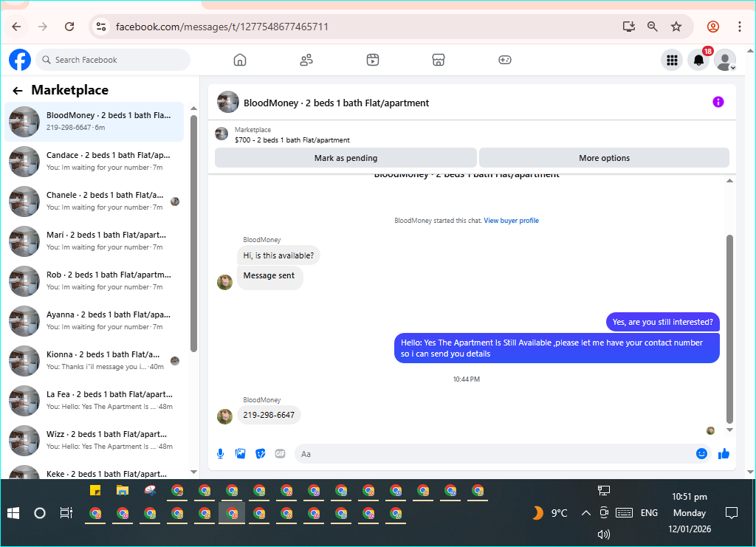Click the back arrow beside Marketplace heading
756x547 pixels.
(x=18, y=91)
